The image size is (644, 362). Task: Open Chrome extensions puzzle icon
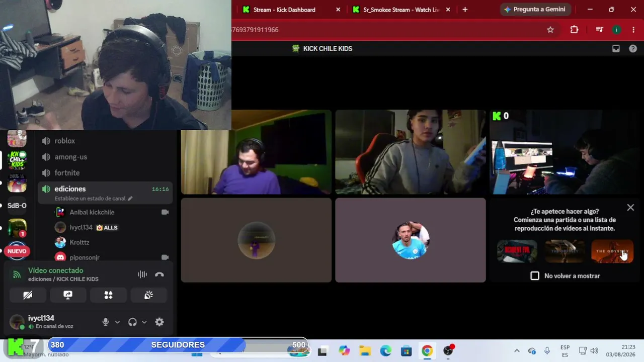[574, 30]
